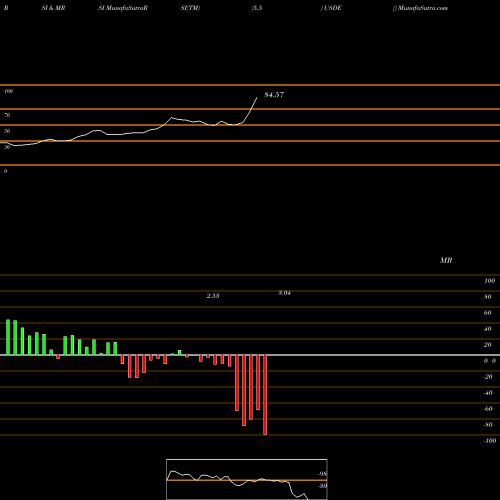The width and height of the screenshot is (500, 500).
Task: Click the 'SI & MR' header label
Action: pyautogui.click(x=53, y=8)
